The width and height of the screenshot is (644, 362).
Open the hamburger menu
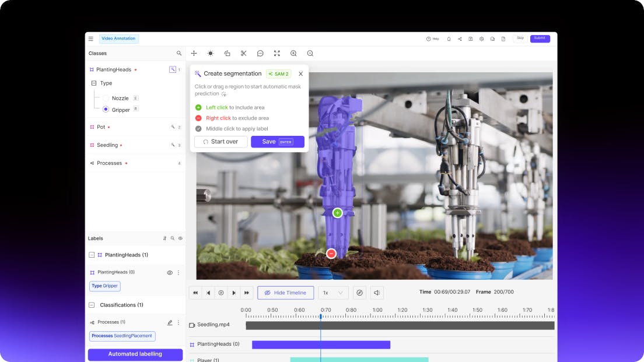pos(90,39)
